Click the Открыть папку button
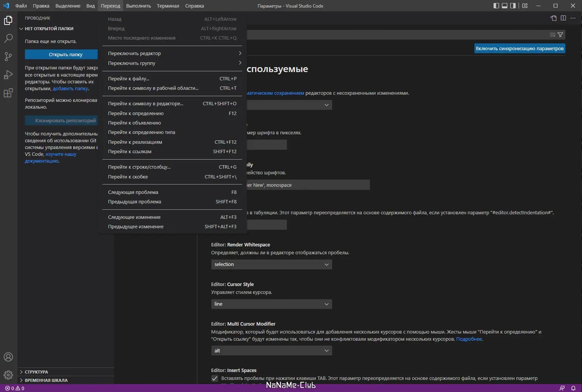Screen dimensions: 582x392 (x=62, y=54)
